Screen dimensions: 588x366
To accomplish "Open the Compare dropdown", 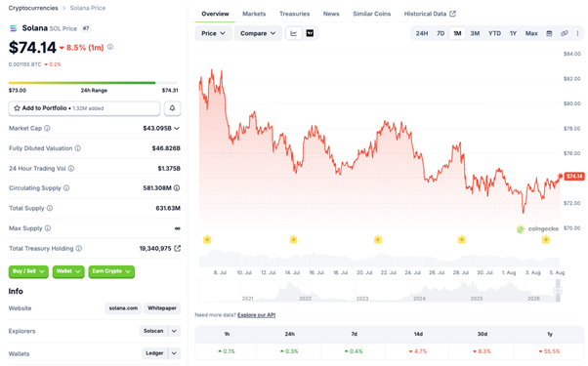I will 258,33.
